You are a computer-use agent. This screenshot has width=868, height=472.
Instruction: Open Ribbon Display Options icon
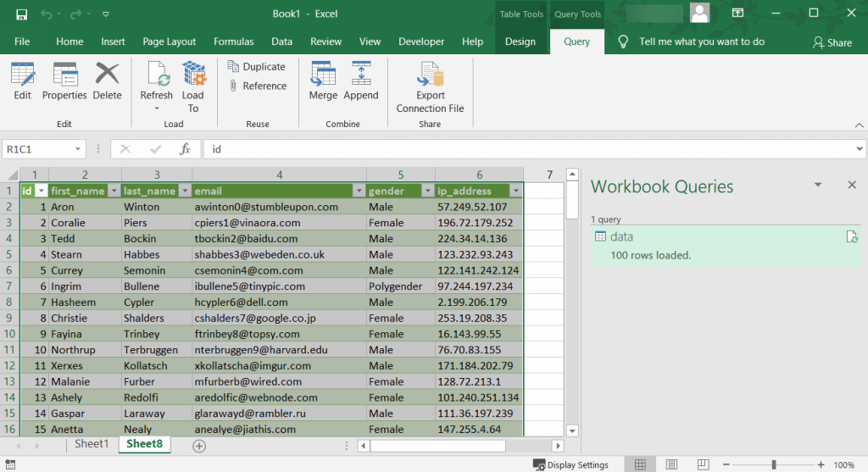738,13
